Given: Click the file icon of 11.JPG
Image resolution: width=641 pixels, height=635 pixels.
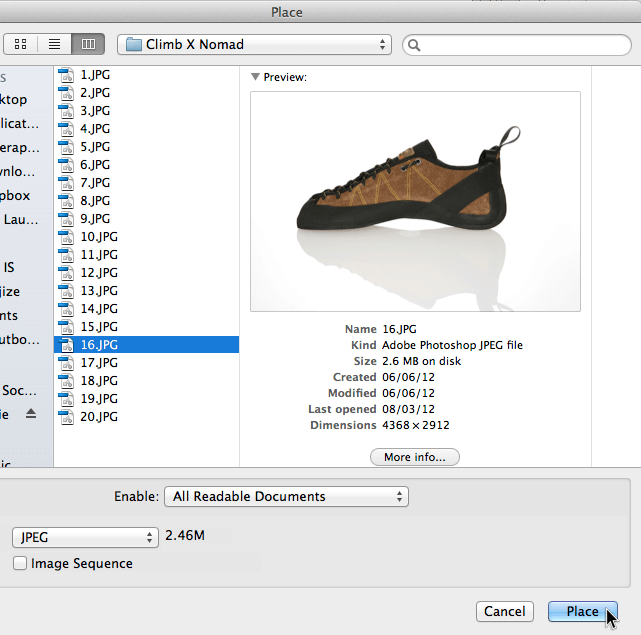Looking at the screenshot, I should (66, 255).
